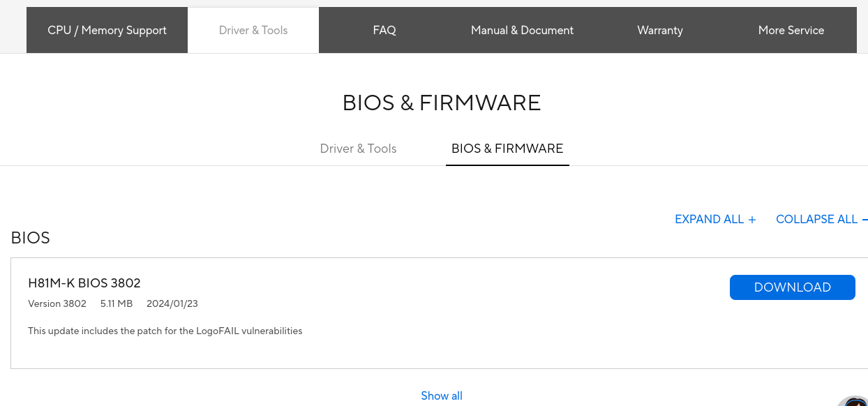This screenshot has height=406, width=868.
Task: Click the large BIOS & FIRMWARE page heading
Action: coord(442,103)
